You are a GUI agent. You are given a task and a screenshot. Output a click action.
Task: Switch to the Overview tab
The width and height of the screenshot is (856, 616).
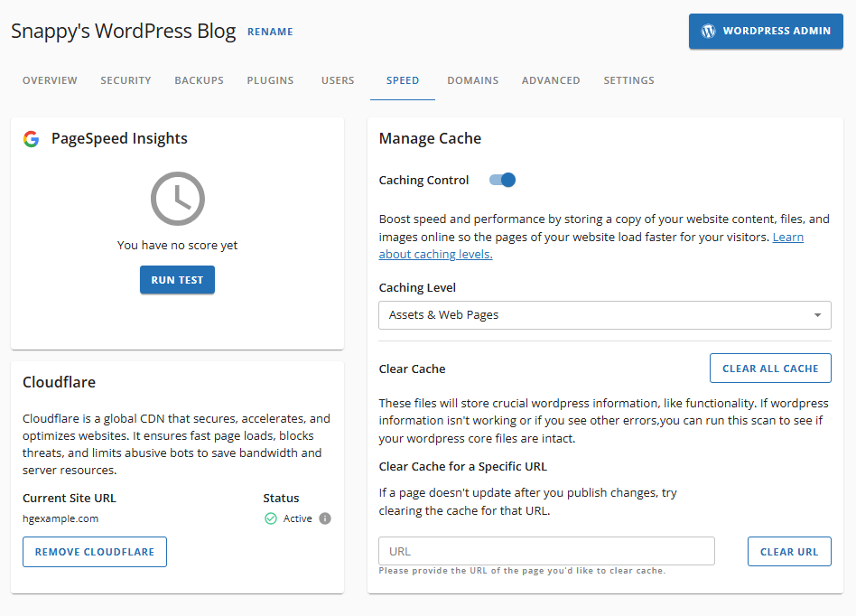point(50,80)
